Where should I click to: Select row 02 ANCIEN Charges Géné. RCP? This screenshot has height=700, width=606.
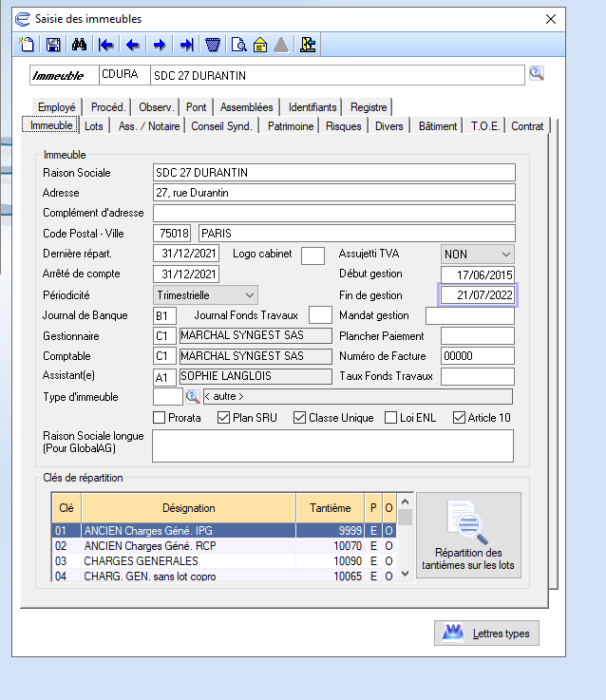point(224,546)
